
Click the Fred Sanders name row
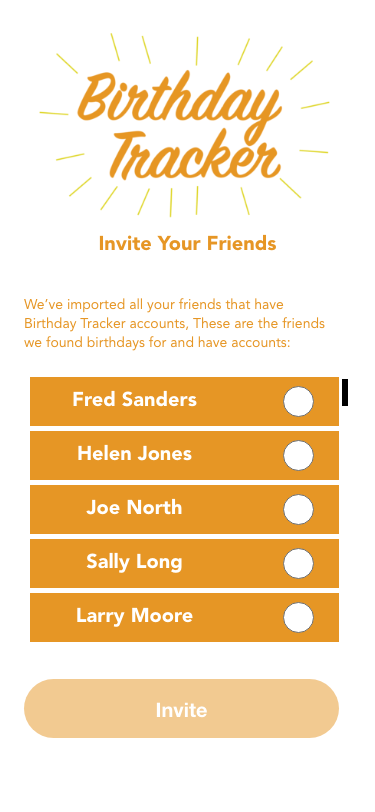pyautogui.click(x=184, y=401)
